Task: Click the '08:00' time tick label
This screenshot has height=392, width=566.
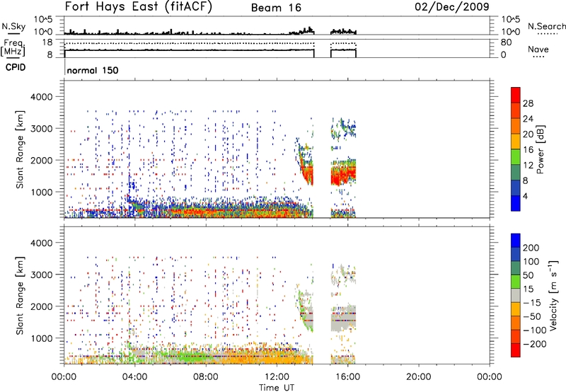Action: tap(206, 377)
